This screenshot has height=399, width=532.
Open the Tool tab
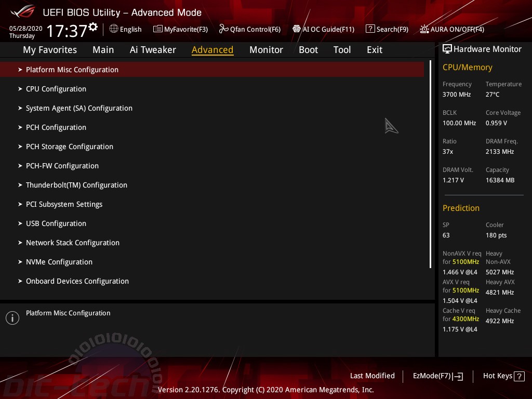[342, 50]
